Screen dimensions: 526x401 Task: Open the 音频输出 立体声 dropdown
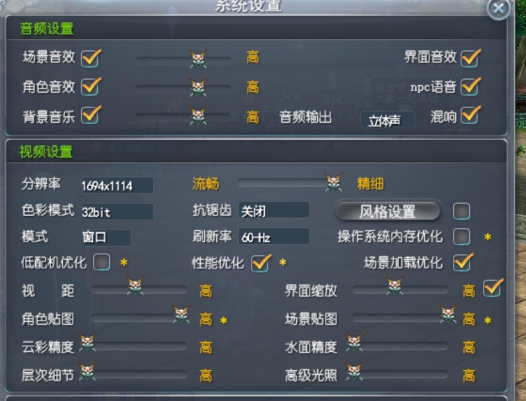pos(387,120)
